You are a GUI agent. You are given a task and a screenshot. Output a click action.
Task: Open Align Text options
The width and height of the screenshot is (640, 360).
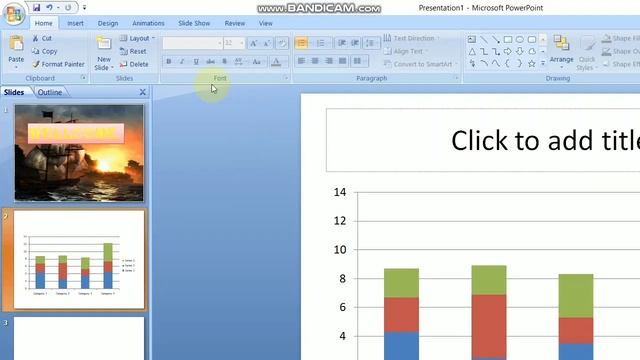tap(405, 51)
